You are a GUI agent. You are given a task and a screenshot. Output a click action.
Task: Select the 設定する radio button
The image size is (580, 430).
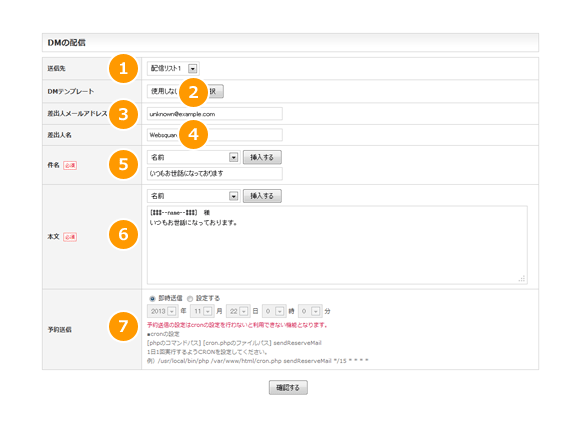click(190, 299)
